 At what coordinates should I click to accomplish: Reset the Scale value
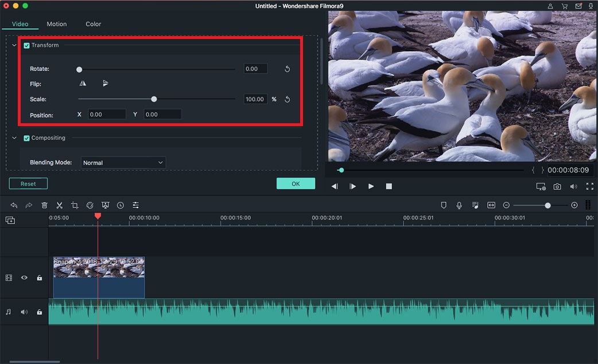(287, 99)
